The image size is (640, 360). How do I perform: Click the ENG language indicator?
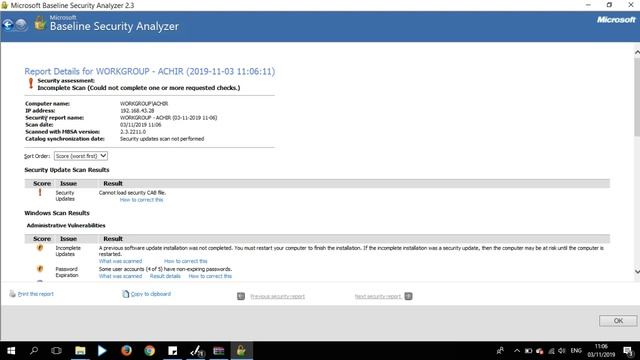pyautogui.click(x=576, y=351)
